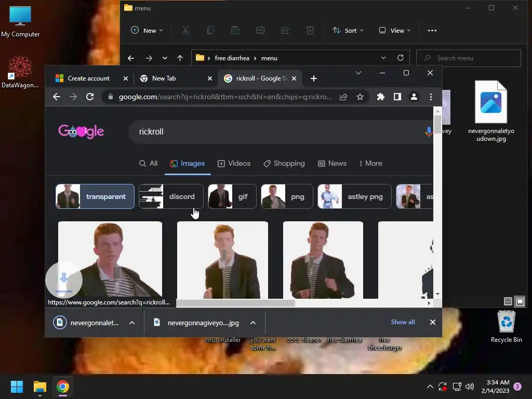The image size is (532, 399).
Task: Switch to the New Tab tab
Action: (x=164, y=78)
